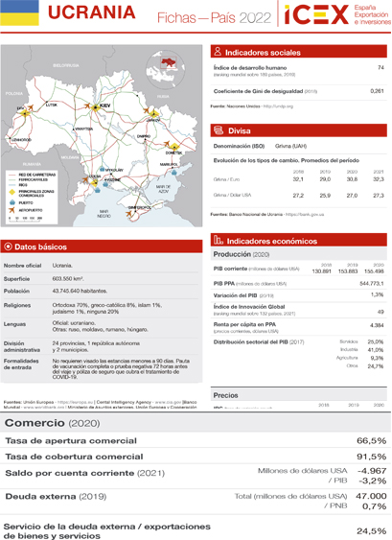Image resolution: width=392 pixels, height=540 pixels.
Task: Click the 'Índice de desarrollo humano' label
Action: (250, 67)
